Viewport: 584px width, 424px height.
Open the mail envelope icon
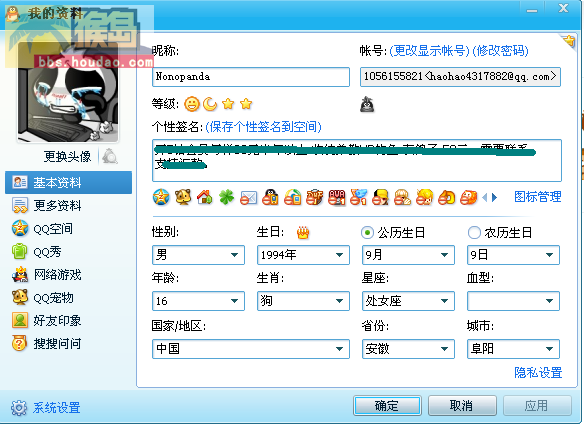coord(248,197)
